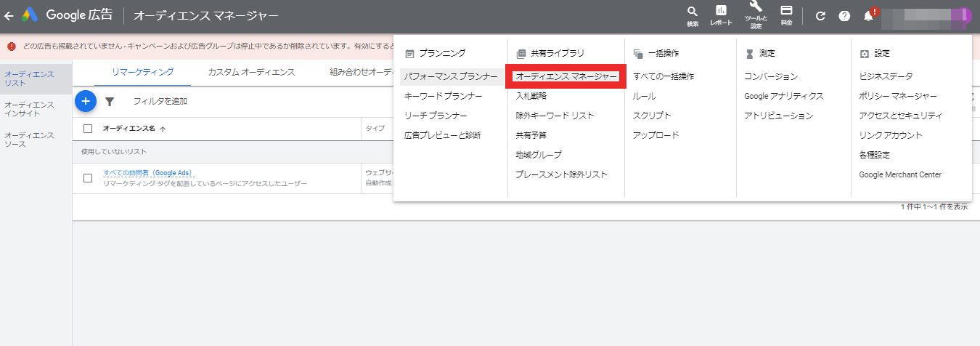Open パフォーマンス プランナー menu item
This screenshot has width=980, height=346.
click(x=451, y=76)
